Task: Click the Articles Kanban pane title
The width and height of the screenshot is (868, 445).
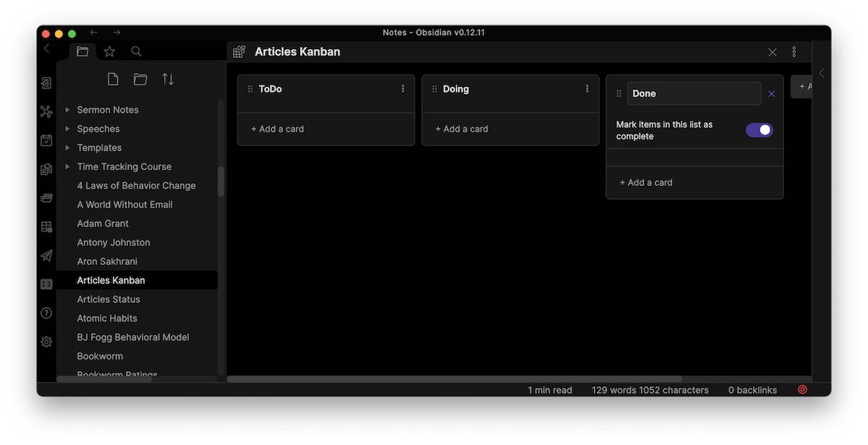Action: pyautogui.click(x=297, y=51)
